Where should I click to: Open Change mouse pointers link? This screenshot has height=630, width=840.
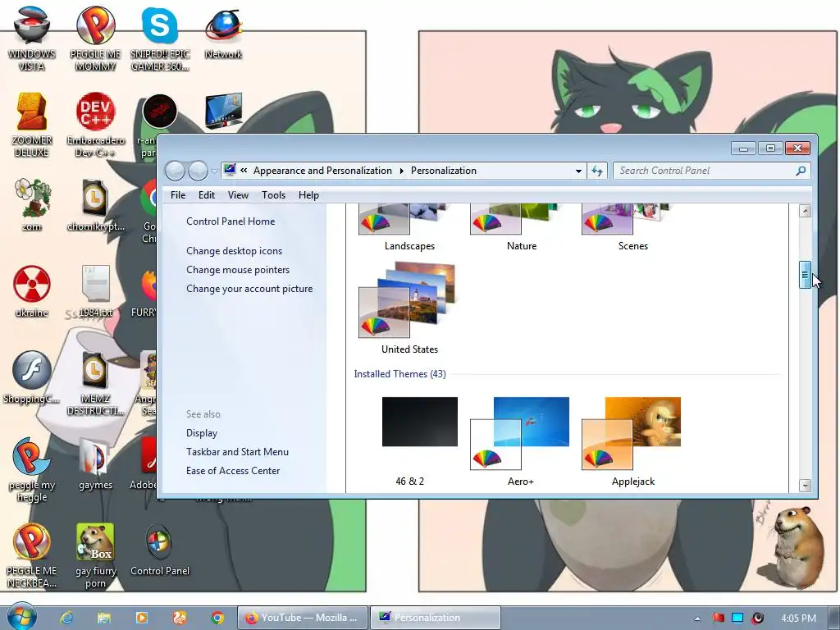pyautogui.click(x=238, y=269)
